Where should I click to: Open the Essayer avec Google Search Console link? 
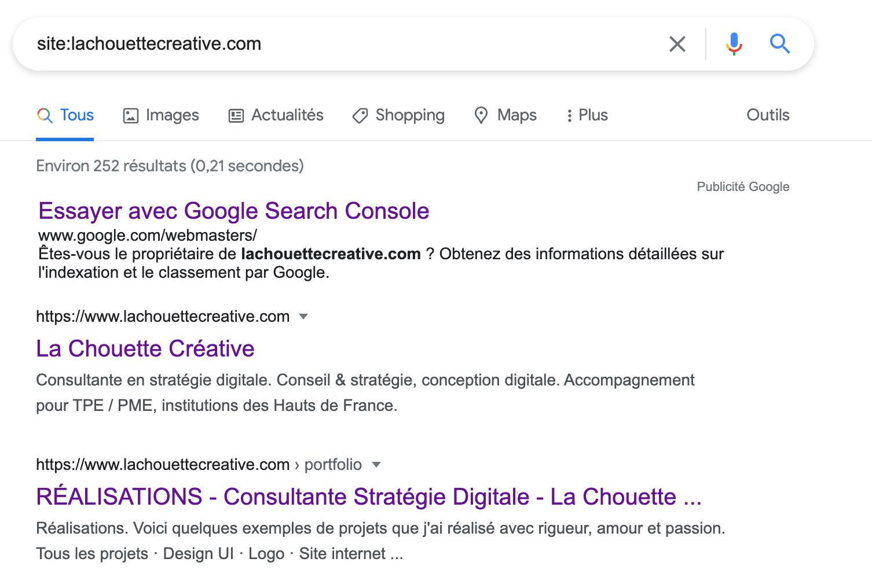[234, 211]
